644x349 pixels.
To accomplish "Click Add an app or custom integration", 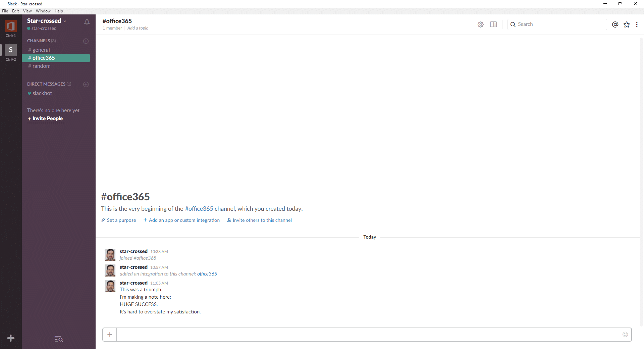I will [181, 220].
